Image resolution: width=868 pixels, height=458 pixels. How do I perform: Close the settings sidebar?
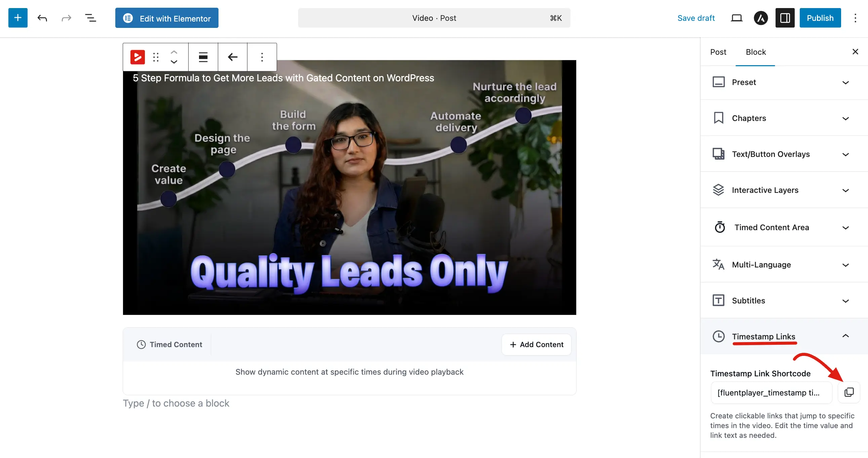tap(855, 52)
